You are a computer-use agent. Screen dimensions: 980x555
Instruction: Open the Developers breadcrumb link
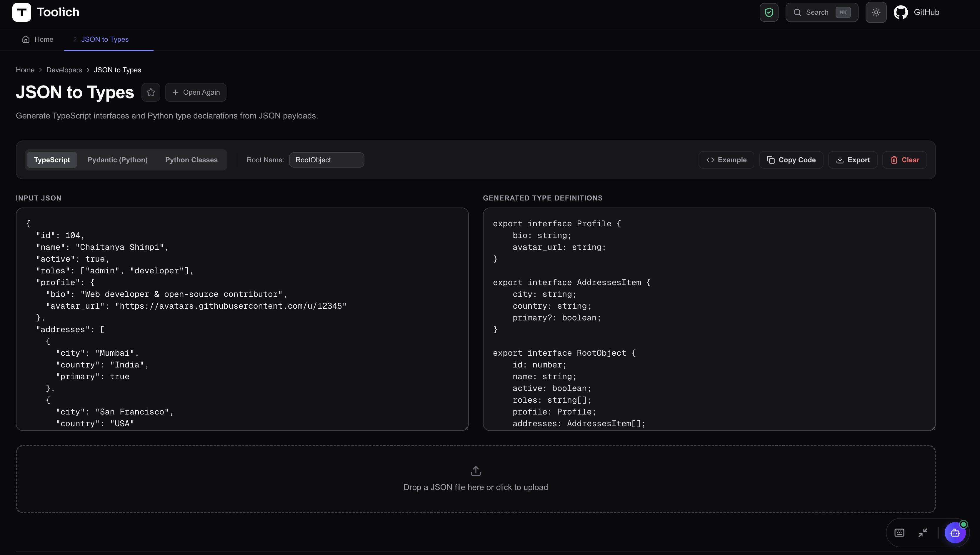[64, 70]
